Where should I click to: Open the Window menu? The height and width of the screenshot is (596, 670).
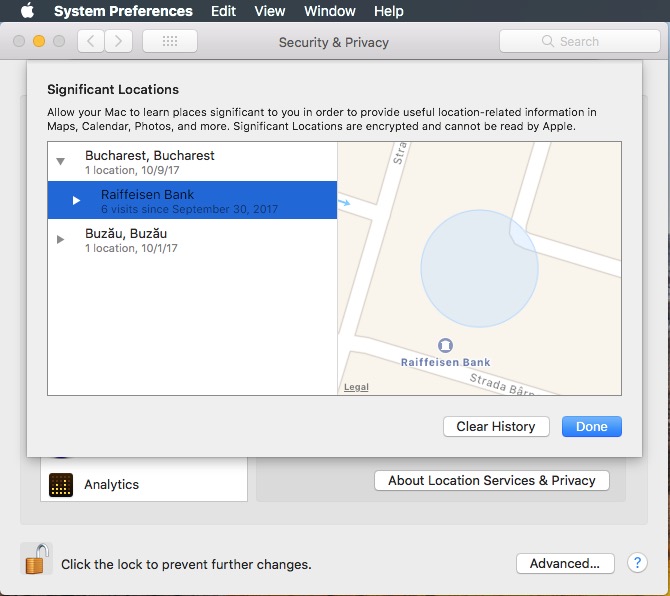pyautogui.click(x=329, y=11)
